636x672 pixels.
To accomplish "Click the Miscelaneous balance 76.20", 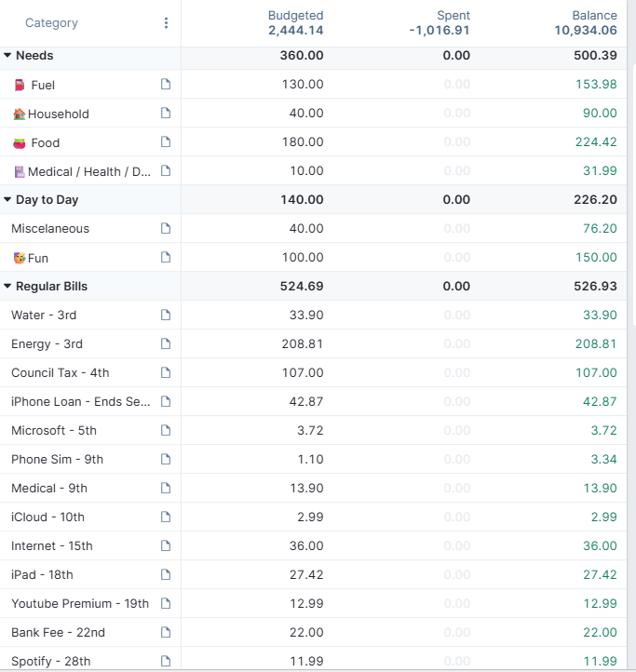I will point(600,228).
